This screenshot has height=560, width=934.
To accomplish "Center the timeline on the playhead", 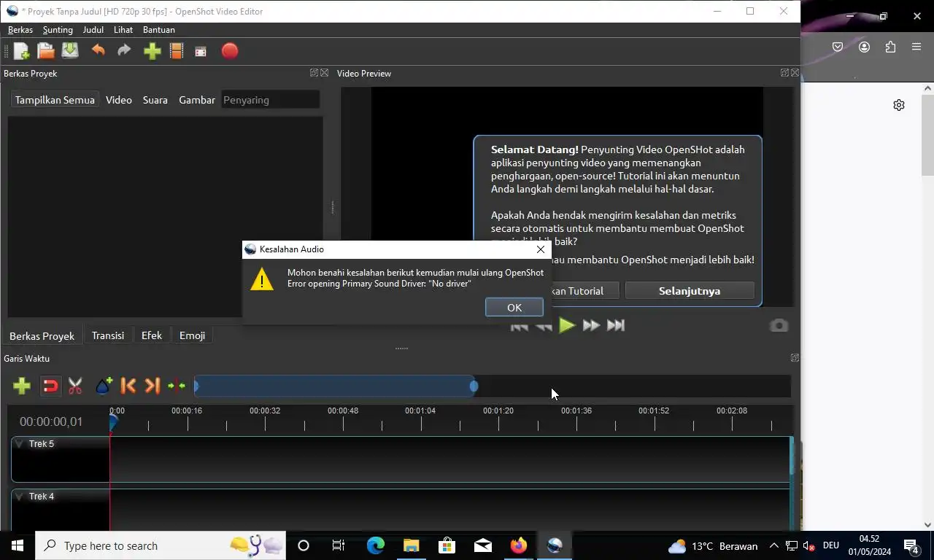I will [177, 386].
